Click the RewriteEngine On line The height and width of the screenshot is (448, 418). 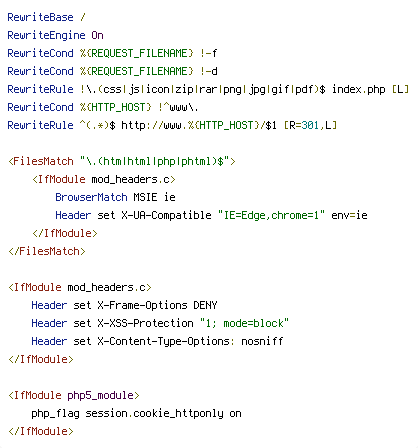pyautogui.click(x=55, y=35)
